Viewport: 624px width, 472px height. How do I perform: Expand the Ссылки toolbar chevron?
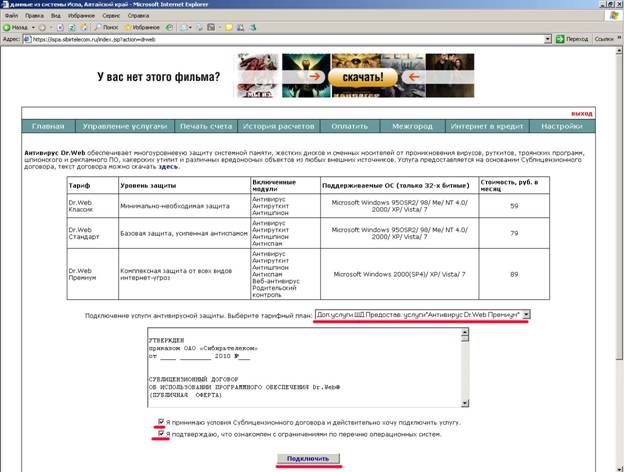point(619,38)
